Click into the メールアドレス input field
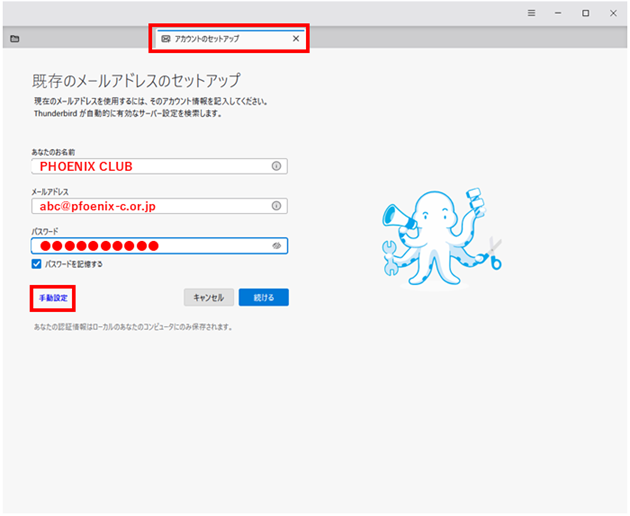 click(x=150, y=206)
